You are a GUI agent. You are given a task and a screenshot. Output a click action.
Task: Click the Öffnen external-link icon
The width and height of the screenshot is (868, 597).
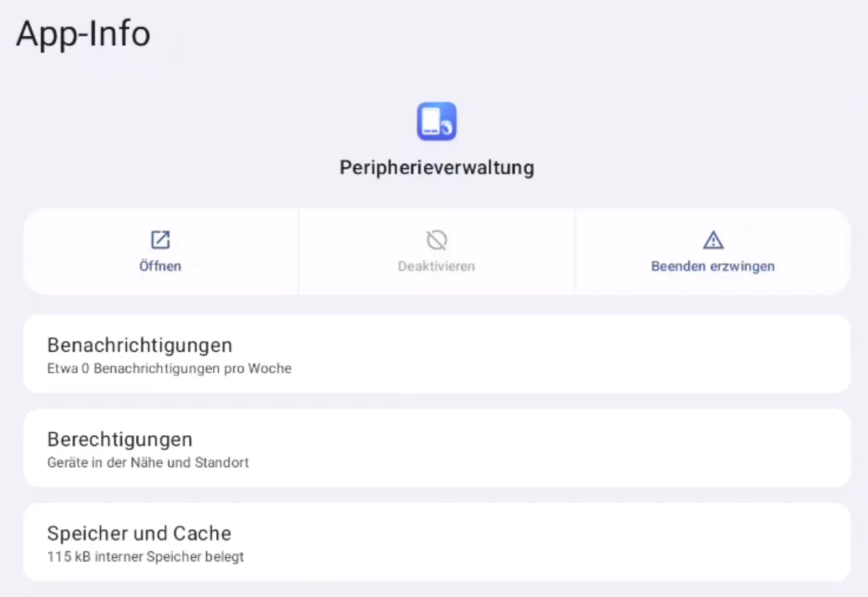[x=160, y=239]
